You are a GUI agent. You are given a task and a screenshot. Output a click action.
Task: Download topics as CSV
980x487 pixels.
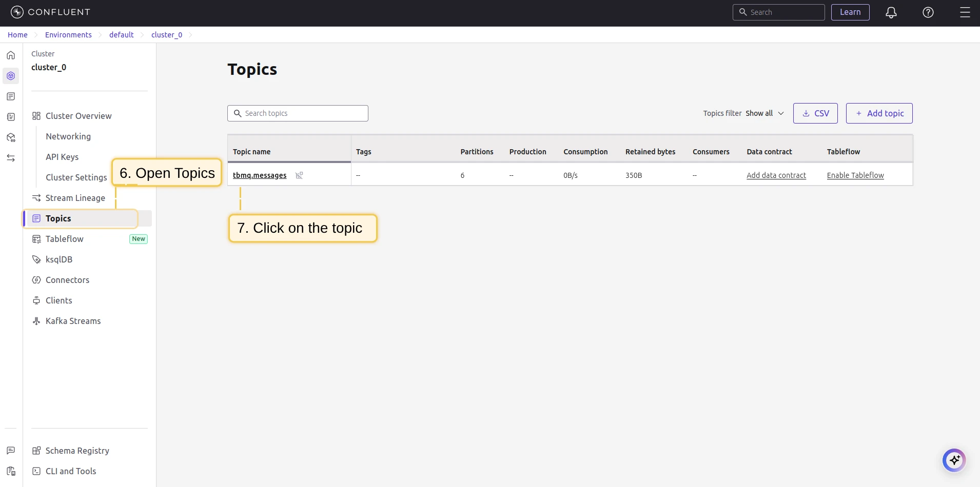815,113
